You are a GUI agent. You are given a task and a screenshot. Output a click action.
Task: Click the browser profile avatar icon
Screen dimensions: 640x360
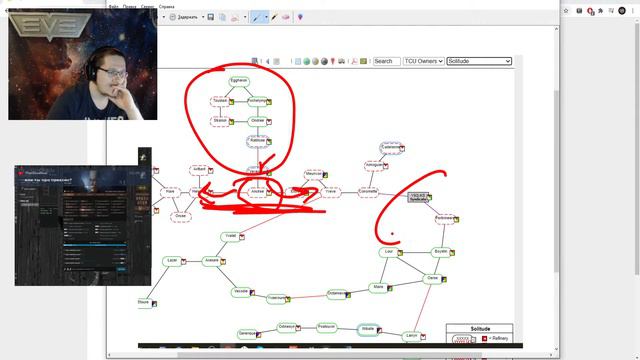click(x=622, y=11)
